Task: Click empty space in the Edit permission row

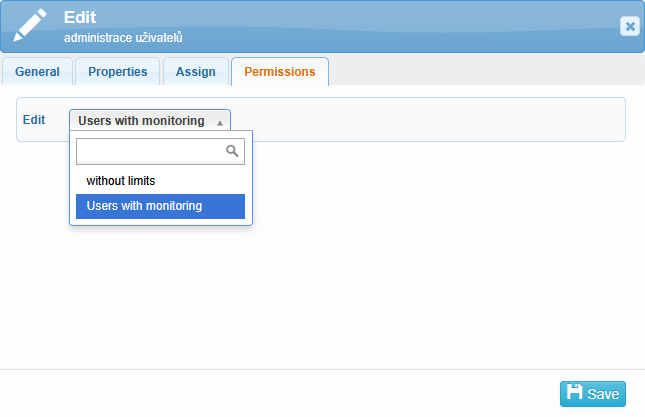Action: click(430, 120)
